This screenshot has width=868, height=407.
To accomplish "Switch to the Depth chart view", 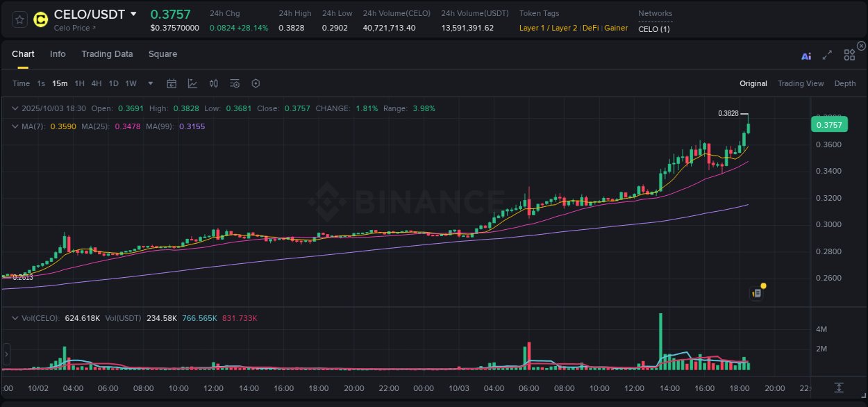I will (844, 83).
